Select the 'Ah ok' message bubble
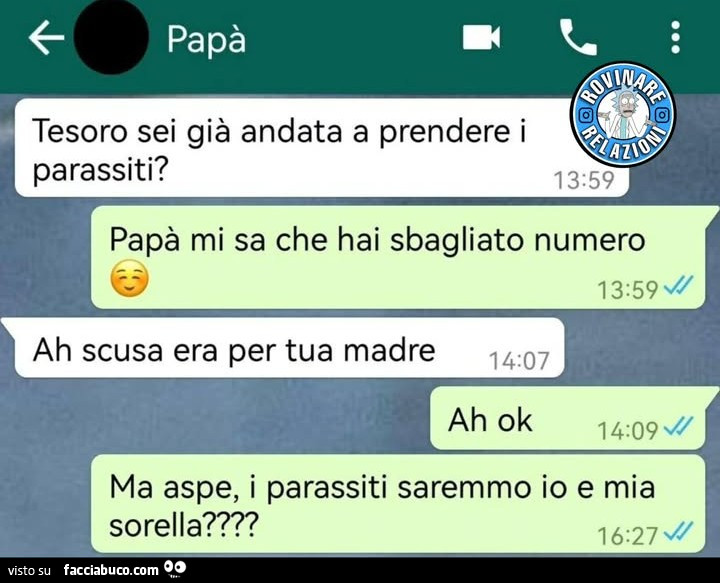Image resolution: width=720 pixels, height=583 pixels. click(x=568, y=418)
